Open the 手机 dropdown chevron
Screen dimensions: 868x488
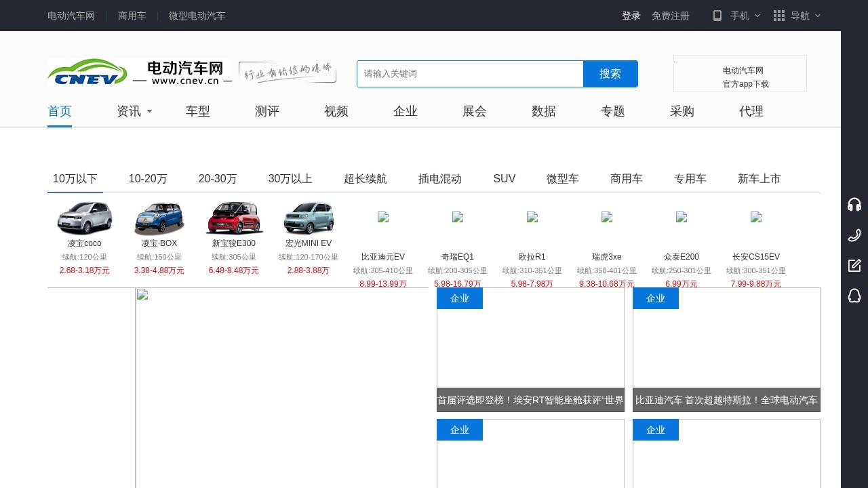pos(757,16)
